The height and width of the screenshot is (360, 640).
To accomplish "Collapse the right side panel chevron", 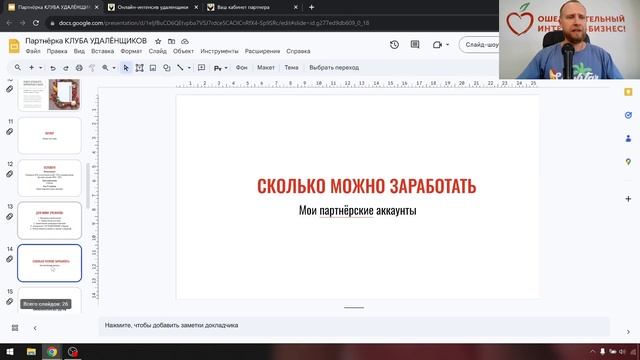I will click(628, 332).
